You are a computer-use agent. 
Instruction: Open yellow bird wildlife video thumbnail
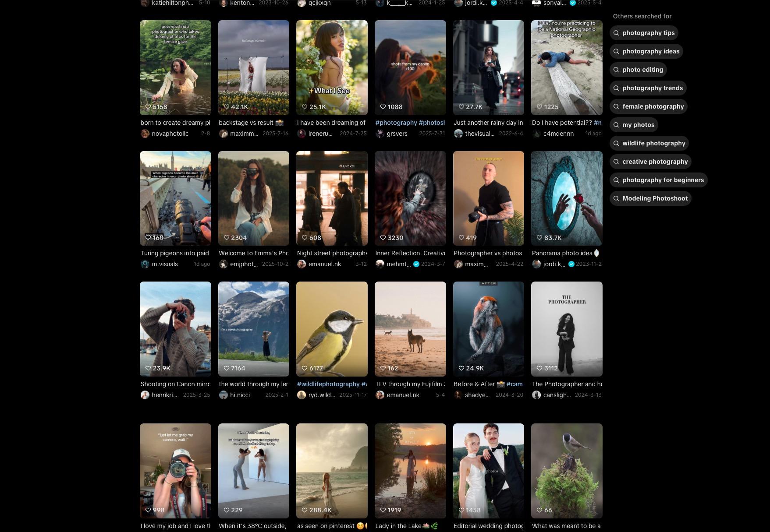pos(332,329)
